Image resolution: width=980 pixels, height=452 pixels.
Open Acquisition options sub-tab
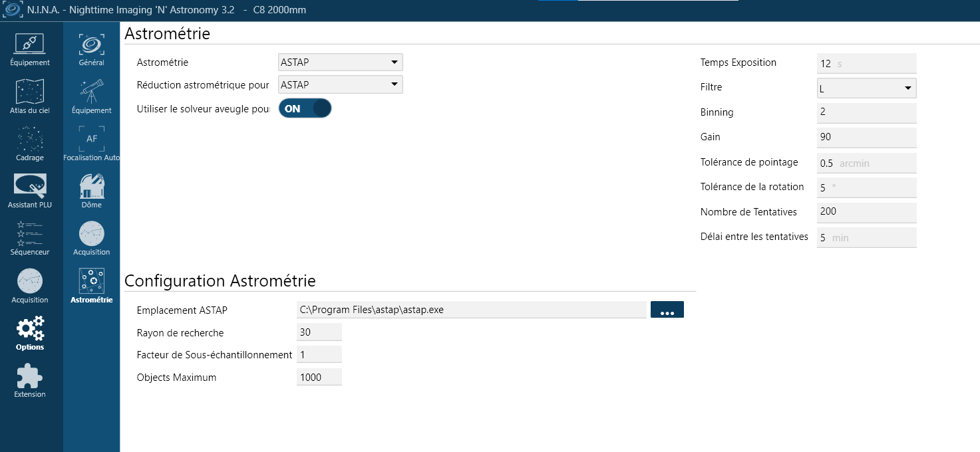pyautogui.click(x=92, y=239)
